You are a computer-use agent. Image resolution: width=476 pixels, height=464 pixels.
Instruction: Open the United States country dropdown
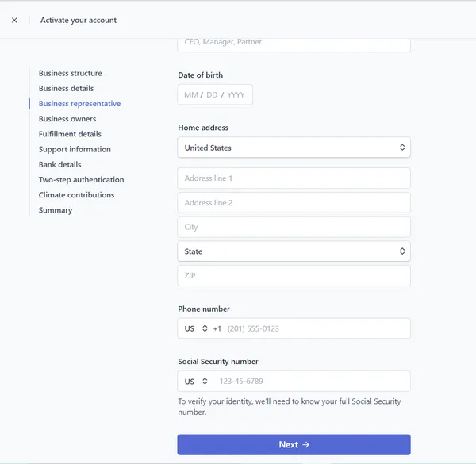294,148
